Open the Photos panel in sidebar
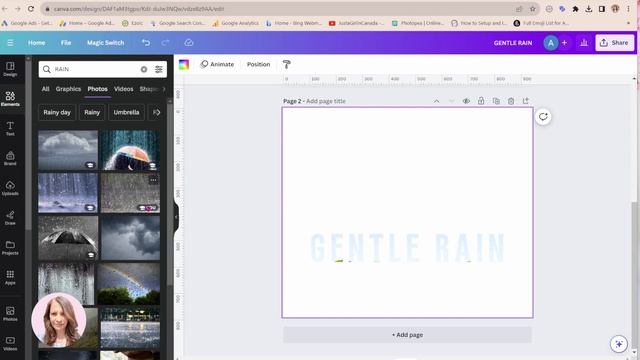The height and width of the screenshot is (360, 640). [10, 314]
